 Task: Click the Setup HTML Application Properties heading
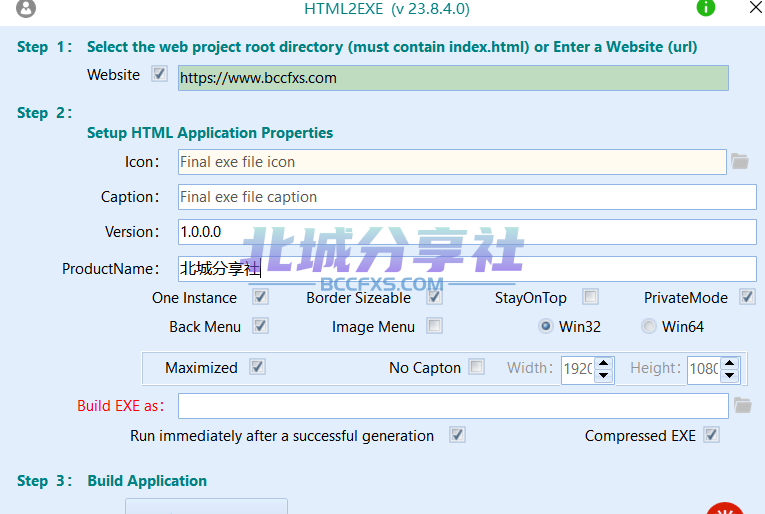[210, 133]
